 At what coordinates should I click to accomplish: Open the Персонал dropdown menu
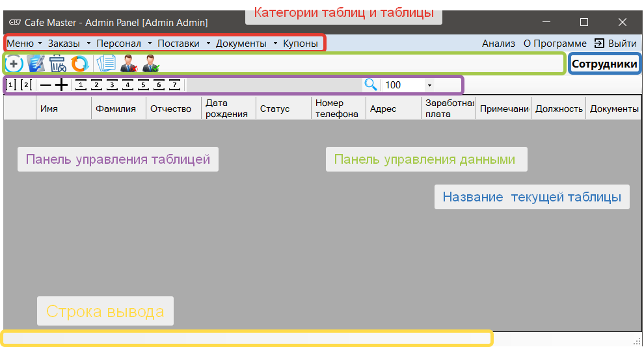point(124,44)
